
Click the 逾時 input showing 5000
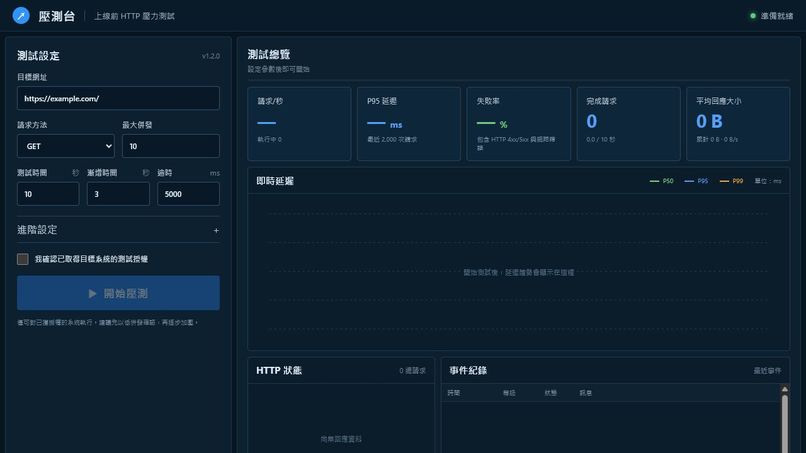point(188,194)
